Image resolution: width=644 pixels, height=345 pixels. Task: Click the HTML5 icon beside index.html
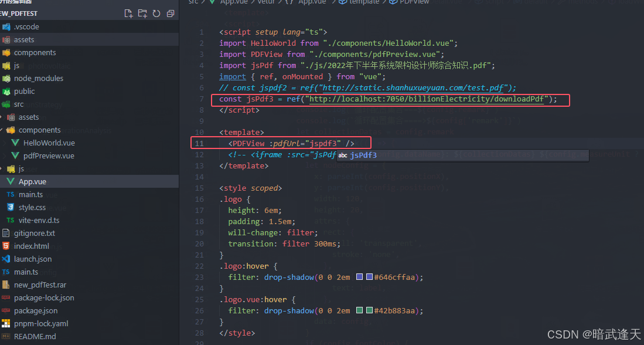click(6, 246)
